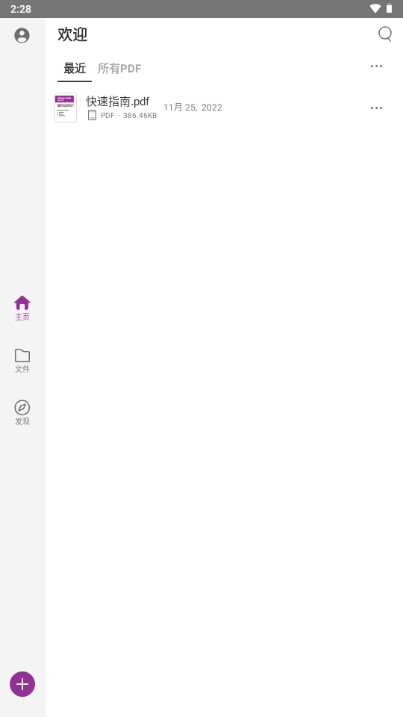The width and height of the screenshot is (403, 717).
Task: Click the battery status bar icon
Action: 389,9
